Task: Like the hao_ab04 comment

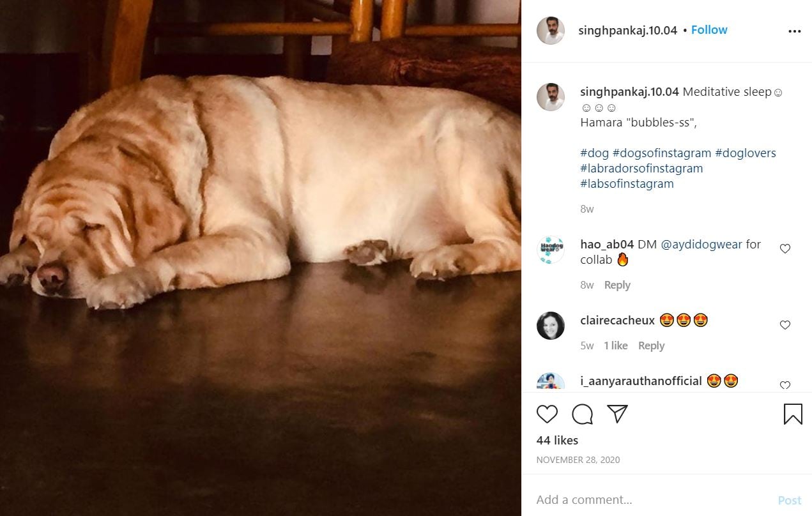Action: 785,249
